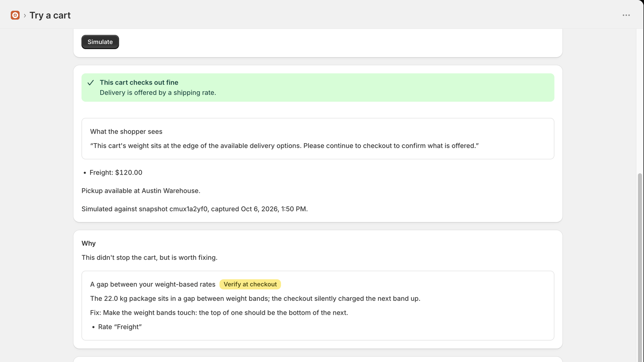Click the green checkmark success icon

point(91,82)
